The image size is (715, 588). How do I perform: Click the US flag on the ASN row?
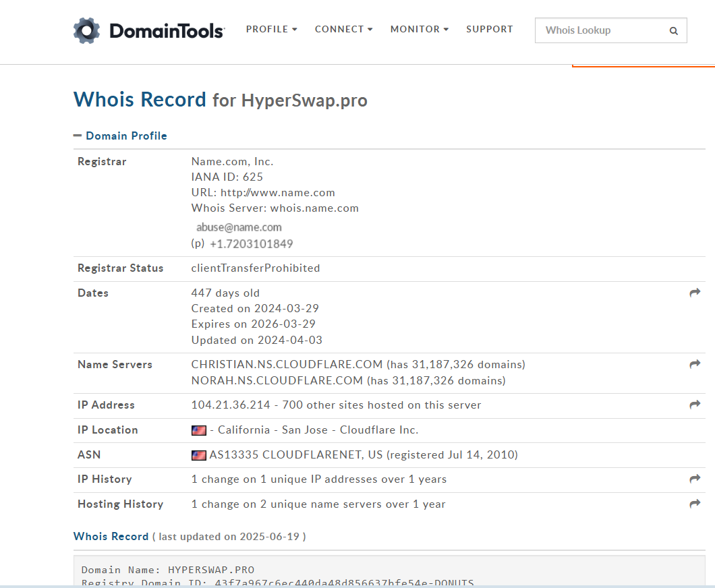[198, 454]
